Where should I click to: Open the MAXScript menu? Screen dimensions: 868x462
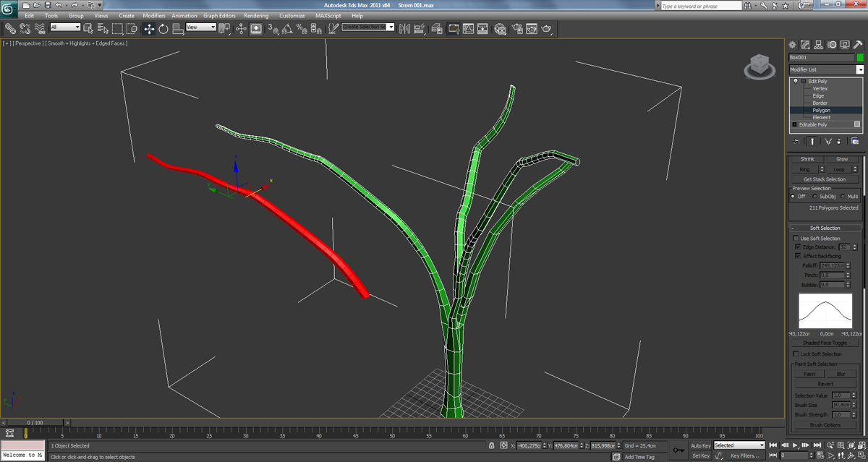pyautogui.click(x=328, y=15)
